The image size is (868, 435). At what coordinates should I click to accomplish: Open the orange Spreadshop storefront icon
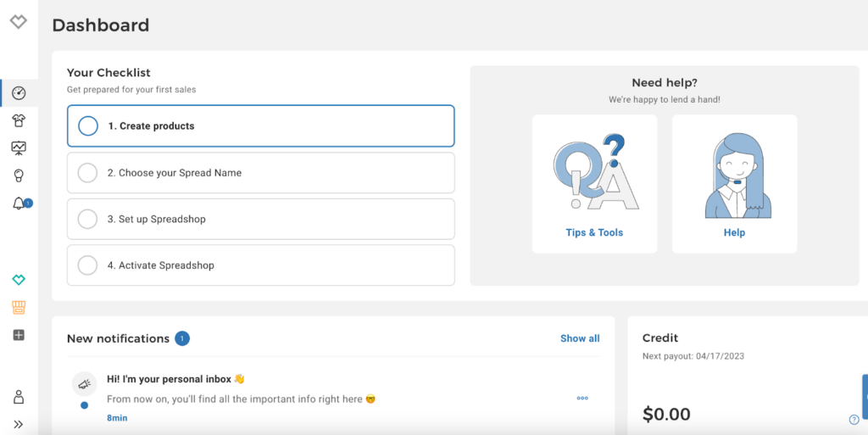(x=19, y=307)
